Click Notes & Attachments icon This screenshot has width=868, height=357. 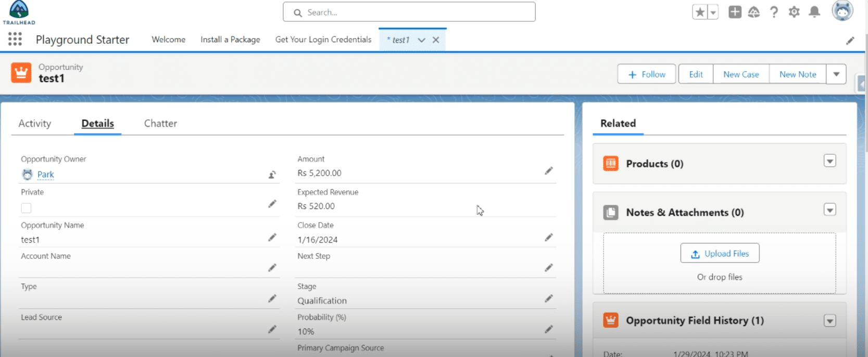[611, 212]
